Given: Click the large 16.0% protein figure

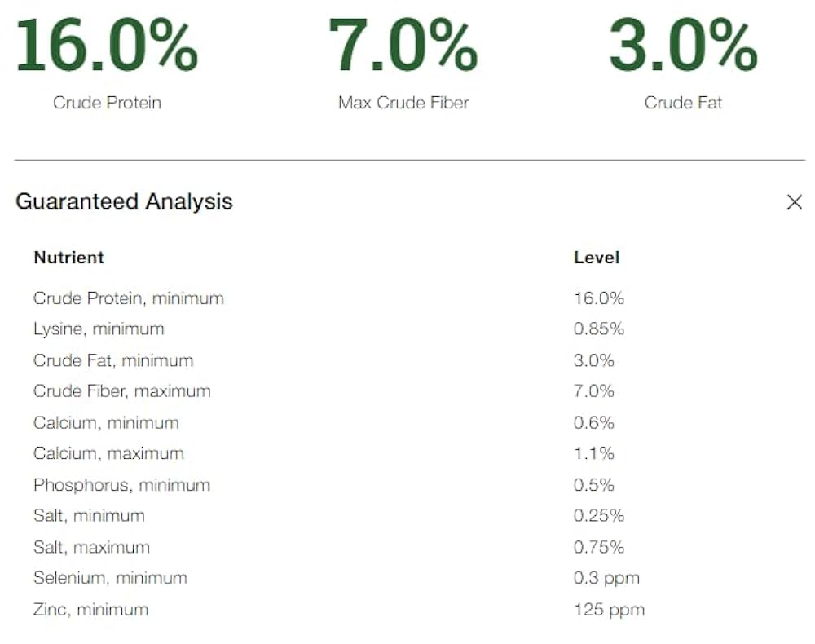Looking at the screenshot, I should click(107, 45).
